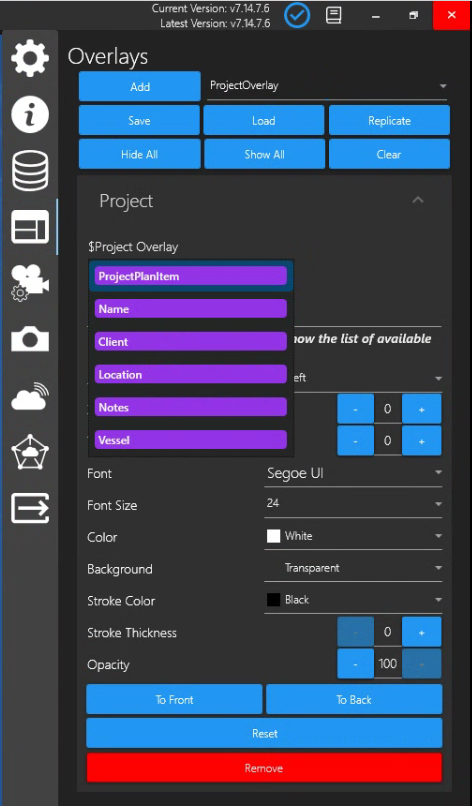Choose the Vessel item from list
The image size is (472, 806).
[191, 440]
